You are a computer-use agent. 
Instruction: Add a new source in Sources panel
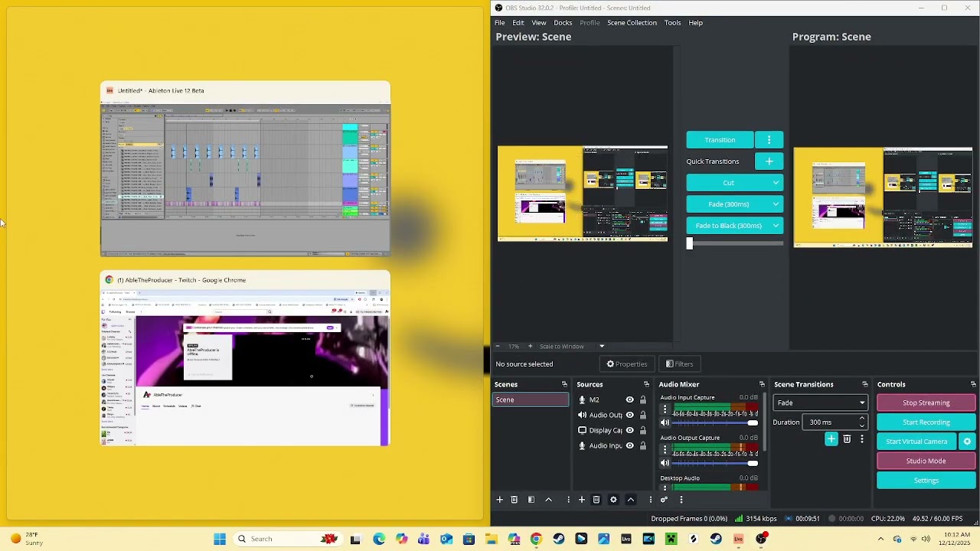582,500
